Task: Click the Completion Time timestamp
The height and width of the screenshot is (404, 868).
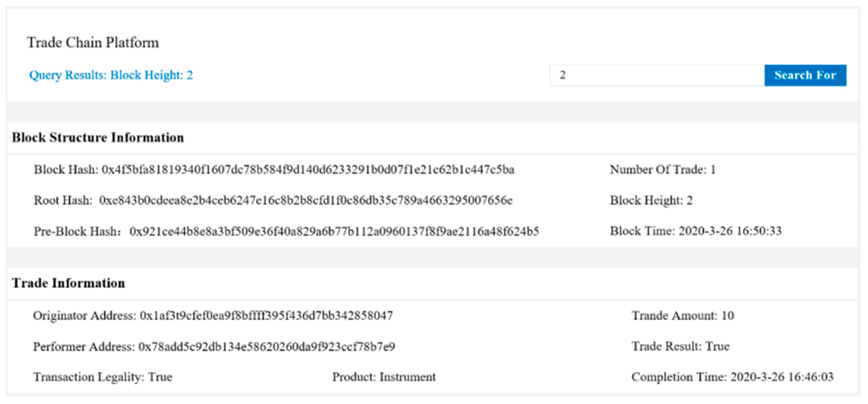Action: (x=732, y=377)
